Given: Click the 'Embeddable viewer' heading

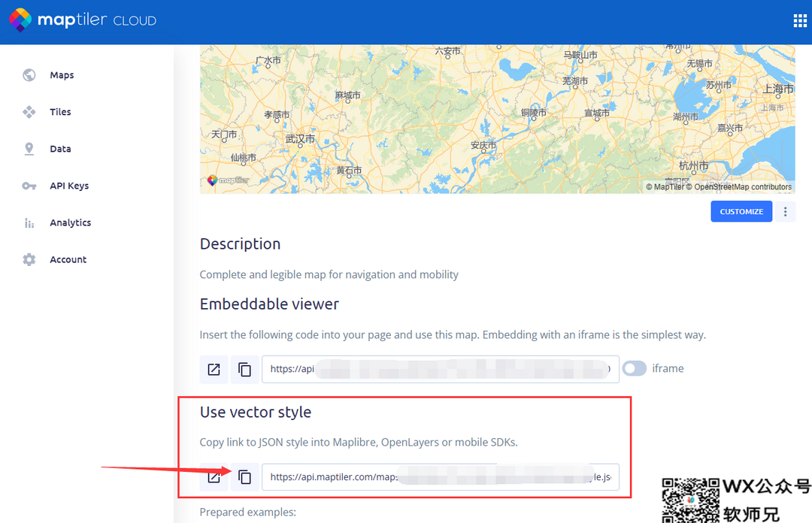Looking at the screenshot, I should pyautogui.click(x=269, y=304).
